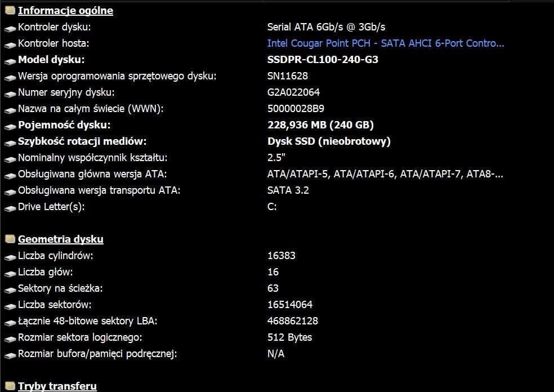Click the Tryby transferu section folder icon
Screen dimensions: 554x392
click(x=10, y=386)
